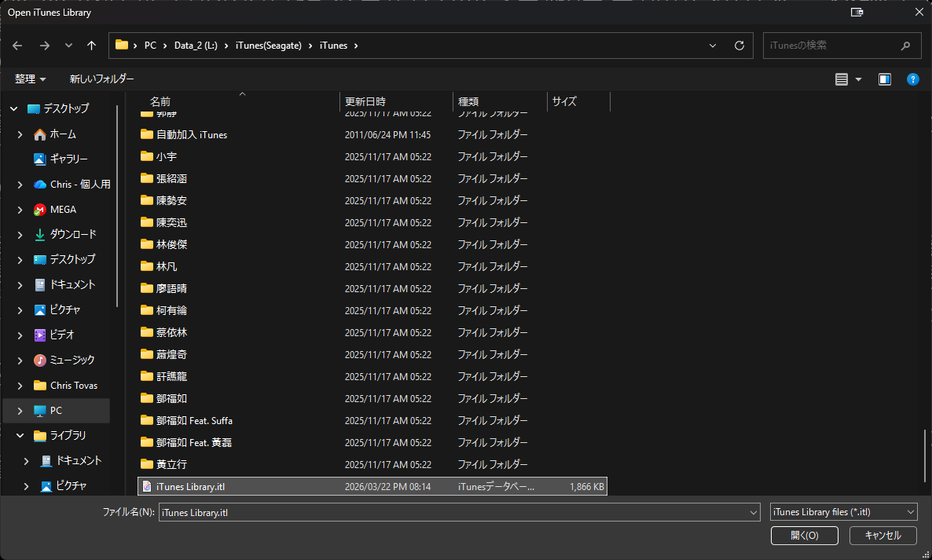The image size is (932, 560).
Task: Select the ビデオ sidebar icon
Action: [x=40, y=335]
